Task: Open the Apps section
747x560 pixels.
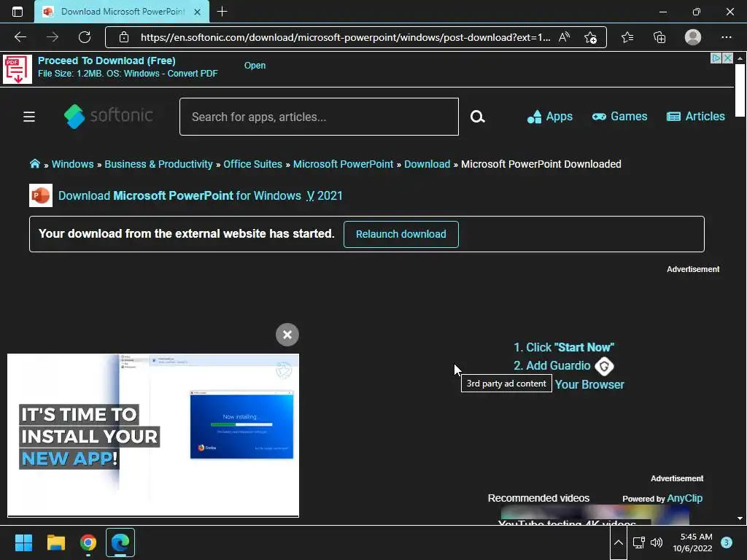Action: pyautogui.click(x=550, y=117)
